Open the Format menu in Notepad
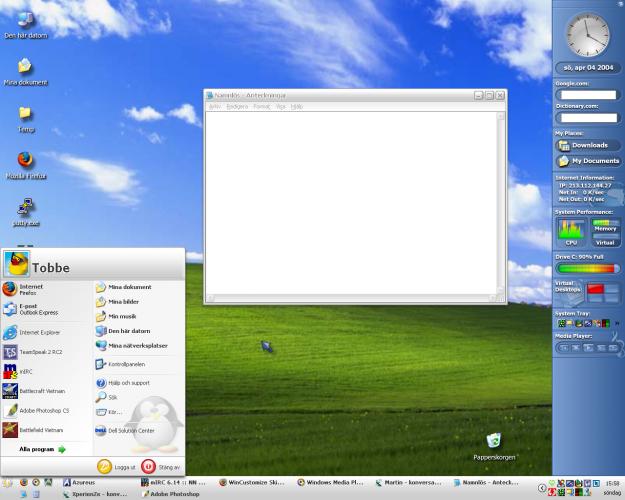Screen dimensions: 625x500 click(x=261, y=106)
